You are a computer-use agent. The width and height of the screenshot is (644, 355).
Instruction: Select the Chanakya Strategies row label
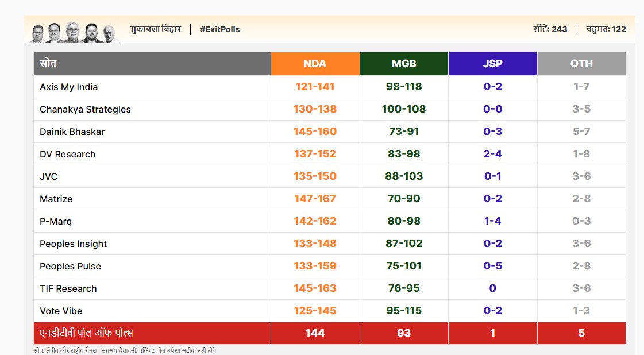pyautogui.click(x=85, y=109)
